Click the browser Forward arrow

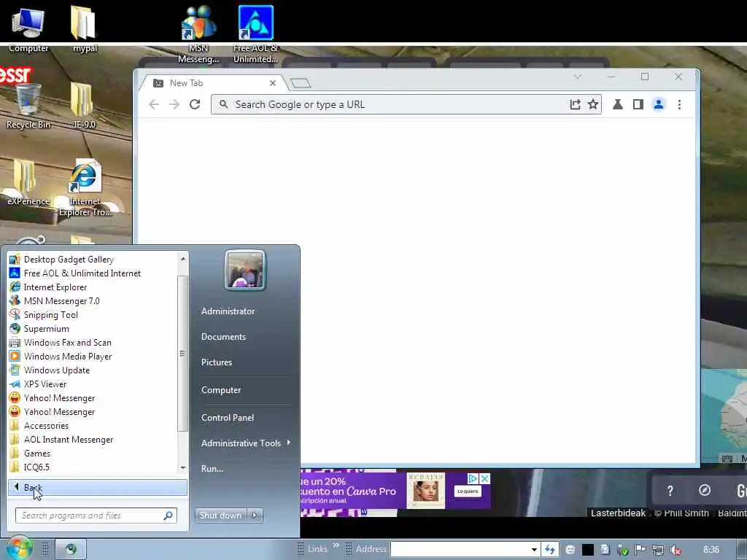[174, 104]
